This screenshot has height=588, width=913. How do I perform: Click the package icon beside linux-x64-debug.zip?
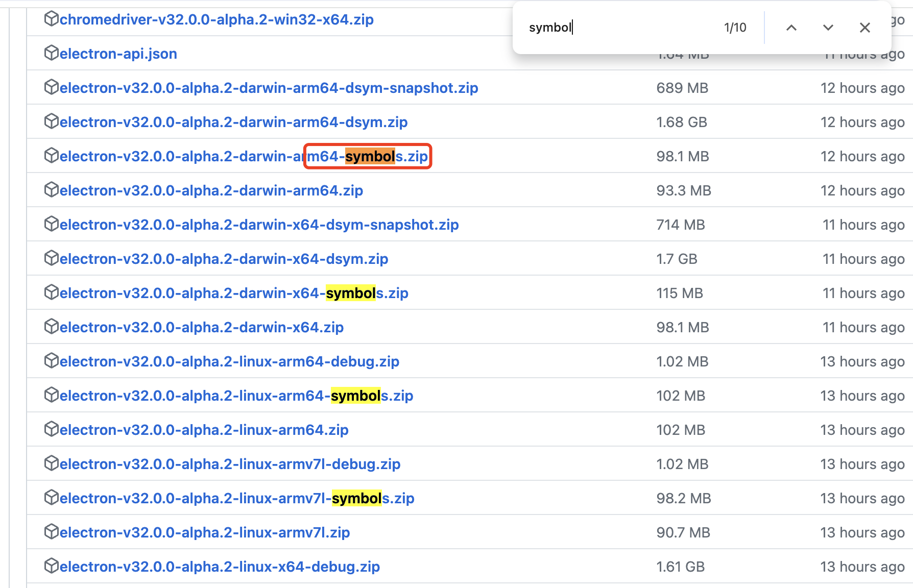point(52,566)
